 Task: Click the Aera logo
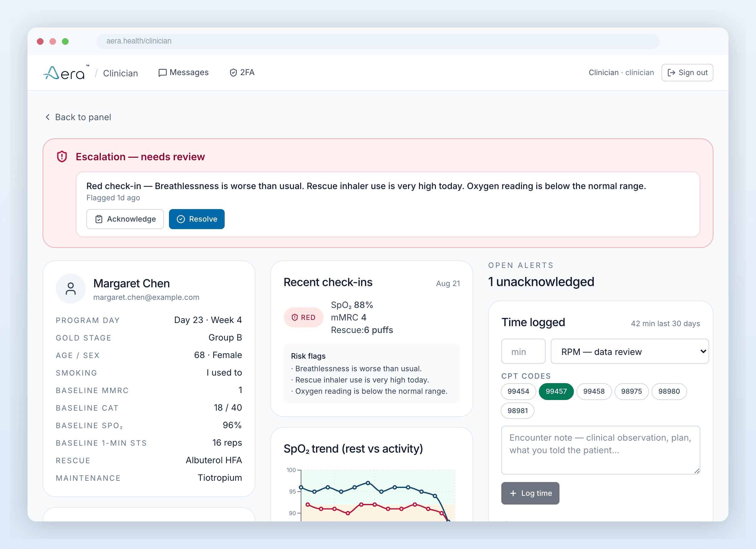(x=66, y=73)
